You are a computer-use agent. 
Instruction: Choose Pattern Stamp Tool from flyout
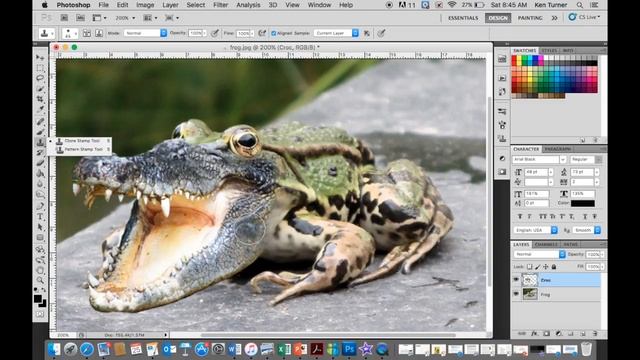82,149
